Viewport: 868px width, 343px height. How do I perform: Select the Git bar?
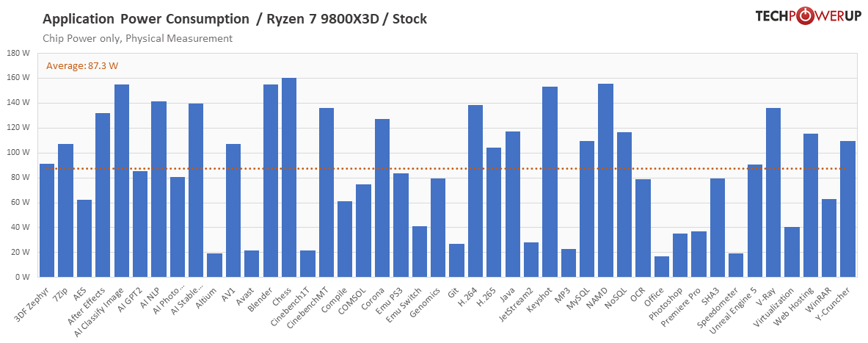click(x=457, y=261)
